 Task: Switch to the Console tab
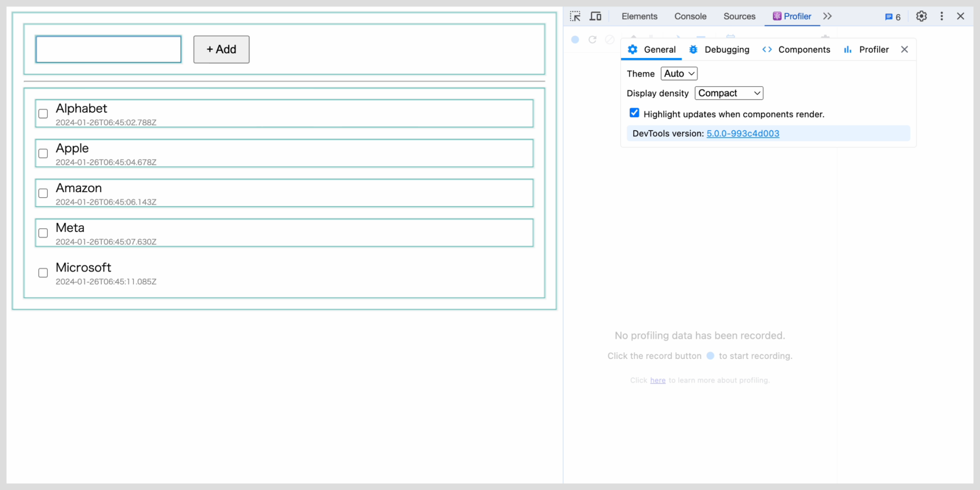[690, 16]
